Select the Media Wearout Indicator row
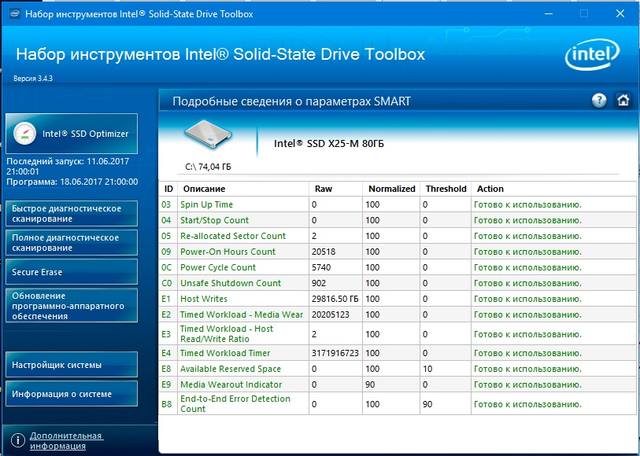 398,385
